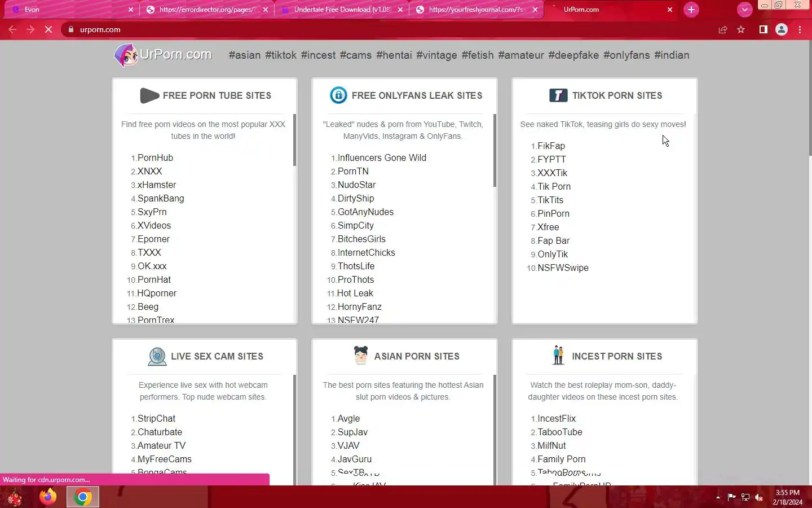812x508 pixels.
Task: Click the Free Porn Tube Sites heading
Action: tap(217, 95)
